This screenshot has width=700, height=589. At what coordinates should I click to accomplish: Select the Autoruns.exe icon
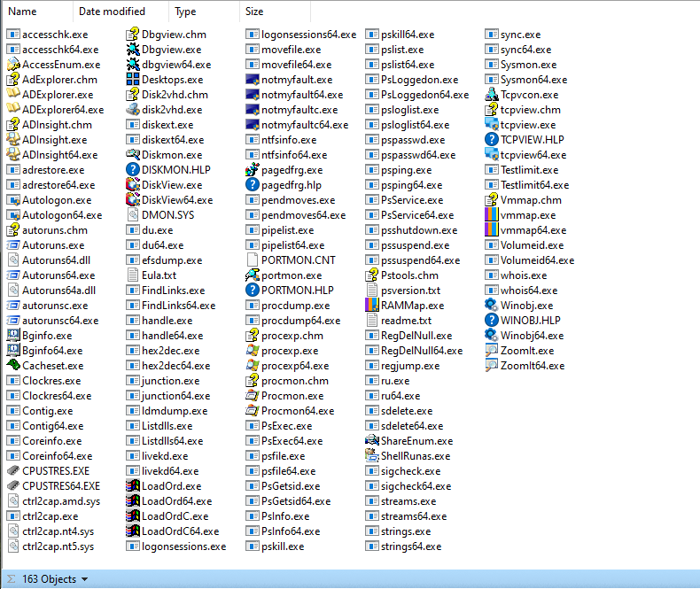[13, 245]
